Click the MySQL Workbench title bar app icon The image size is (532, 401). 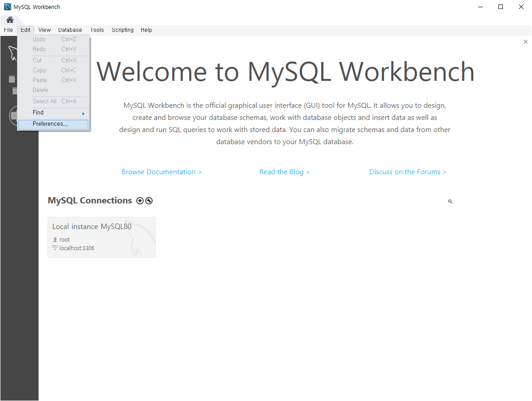(x=8, y=7)
